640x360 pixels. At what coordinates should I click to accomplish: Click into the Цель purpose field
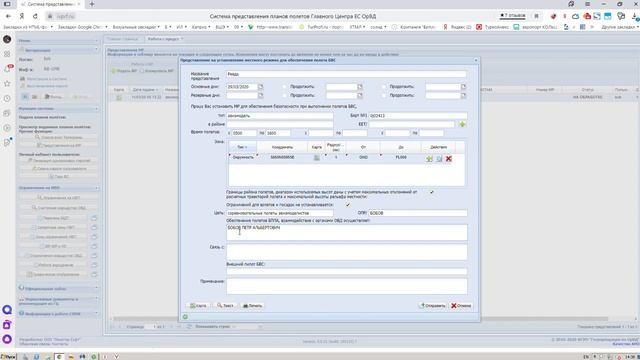280,213
